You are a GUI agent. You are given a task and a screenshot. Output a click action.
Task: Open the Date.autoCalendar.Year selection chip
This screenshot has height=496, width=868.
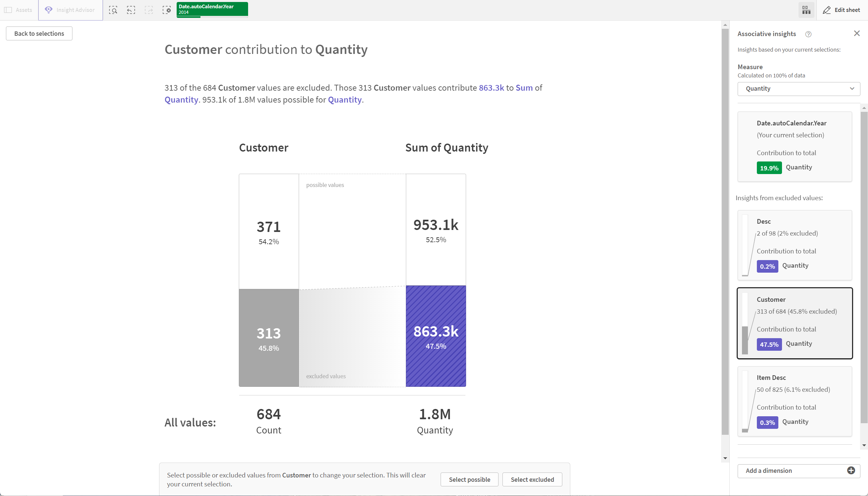coord(212,9)
